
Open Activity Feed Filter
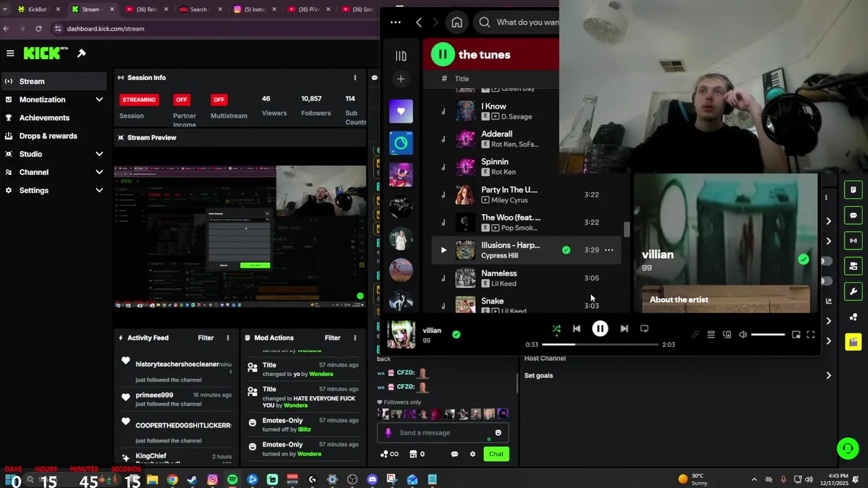pos(205,338)
